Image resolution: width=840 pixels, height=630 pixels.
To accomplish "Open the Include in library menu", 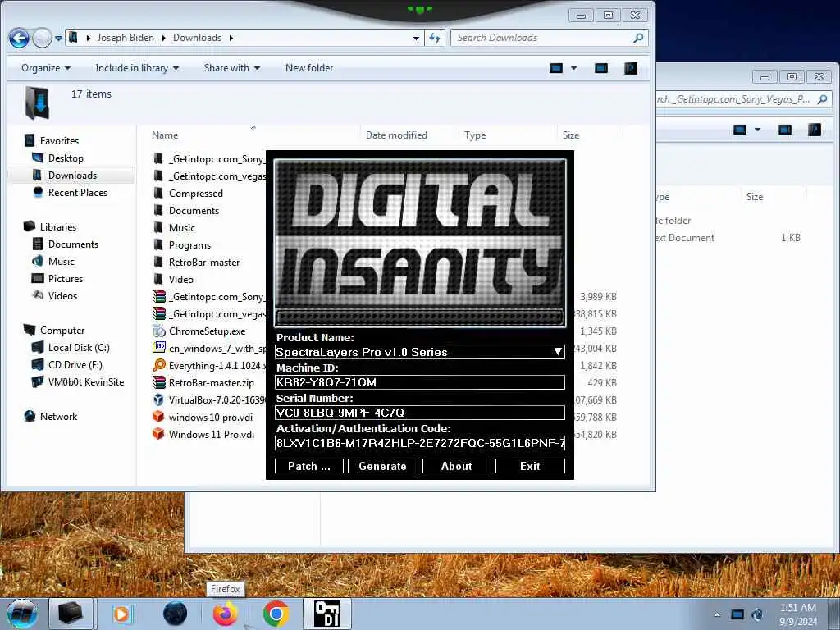I will click(x=137, y=68).
